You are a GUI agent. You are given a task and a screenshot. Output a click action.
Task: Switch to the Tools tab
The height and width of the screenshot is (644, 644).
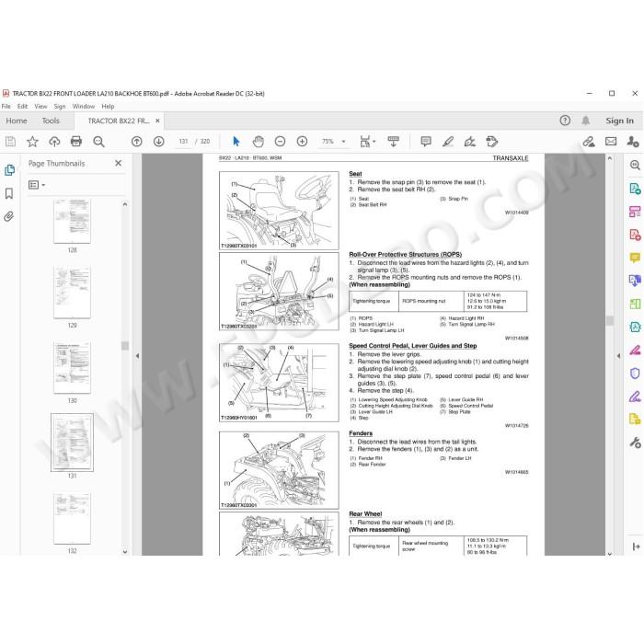(51, 121)
